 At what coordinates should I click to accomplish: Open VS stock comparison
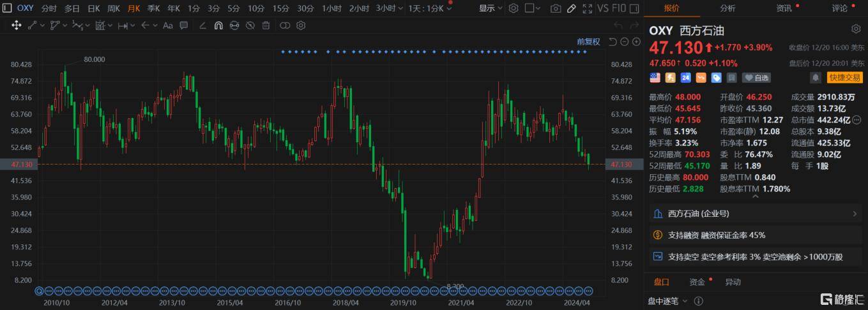pyautogui.click(x=603, y=8)
